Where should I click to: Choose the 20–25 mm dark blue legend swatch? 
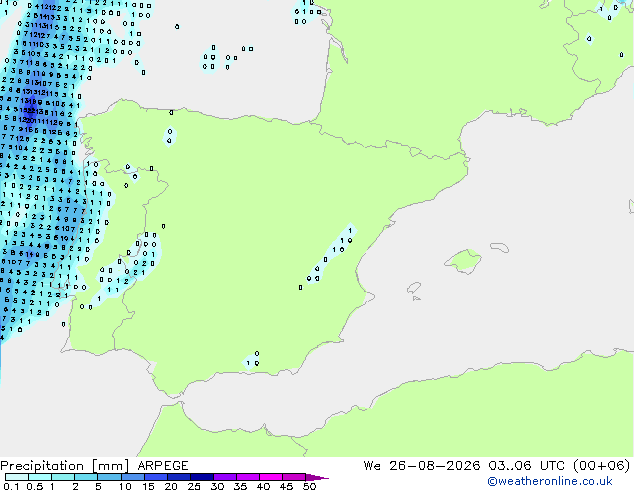point(178,477)
